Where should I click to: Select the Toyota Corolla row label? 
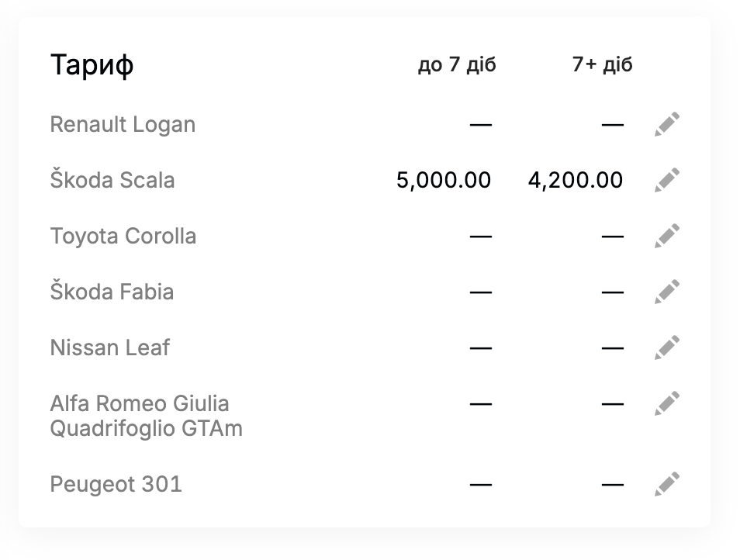(x=123, y=237)
